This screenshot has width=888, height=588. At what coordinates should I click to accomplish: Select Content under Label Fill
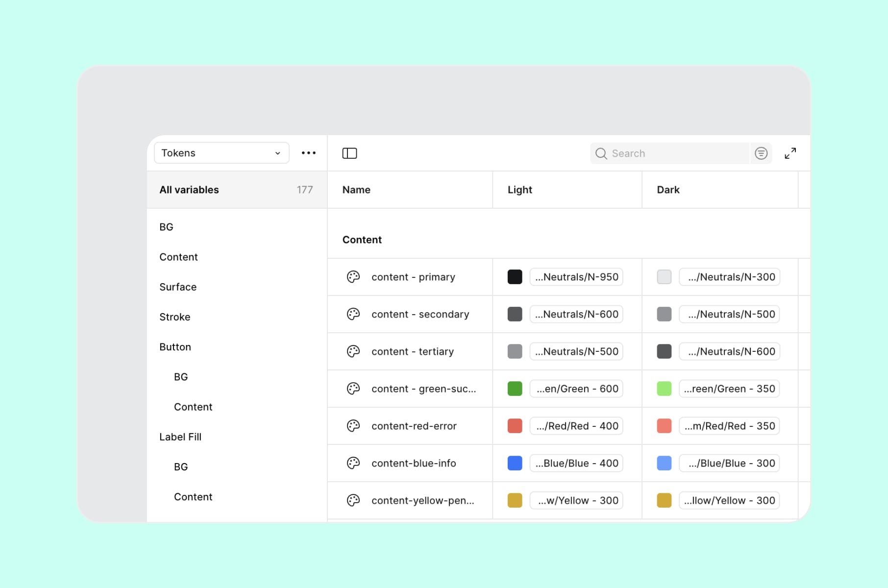coord(193,496)
